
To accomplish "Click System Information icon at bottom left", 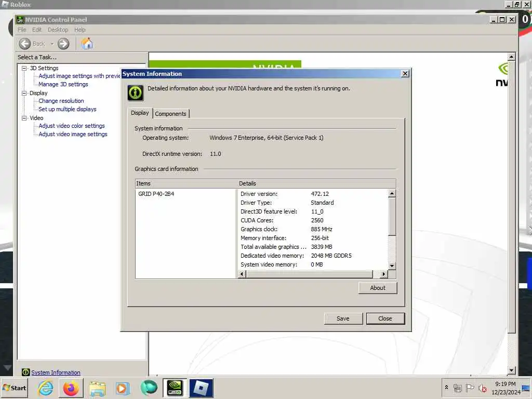I will point(25,372).
